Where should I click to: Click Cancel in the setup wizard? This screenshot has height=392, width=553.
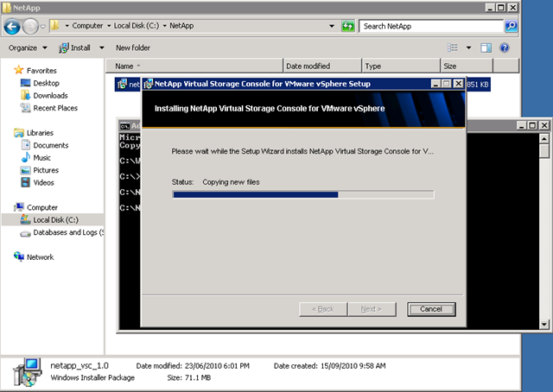tap(431, 309)
